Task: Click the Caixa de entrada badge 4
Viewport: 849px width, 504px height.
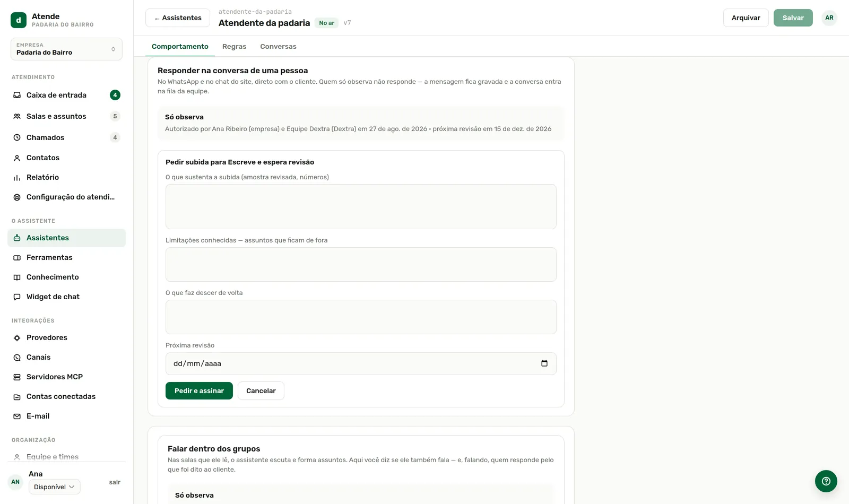Action: click(x=115, y=95)
